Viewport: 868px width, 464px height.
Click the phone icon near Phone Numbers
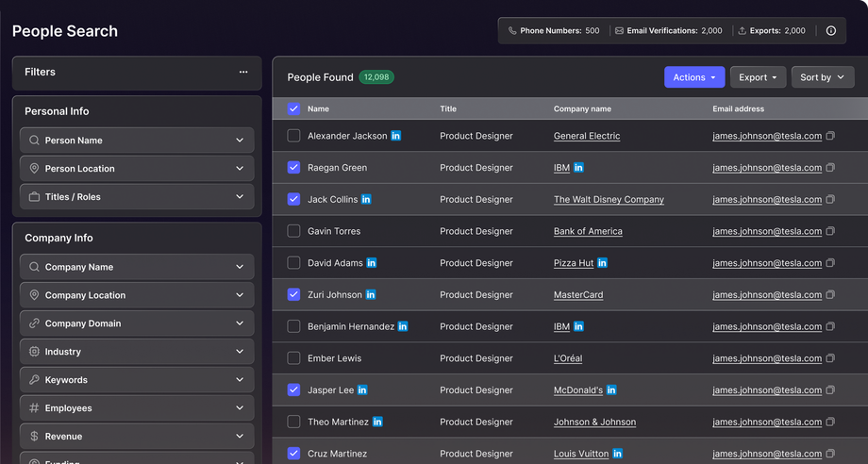pos(512,31)
